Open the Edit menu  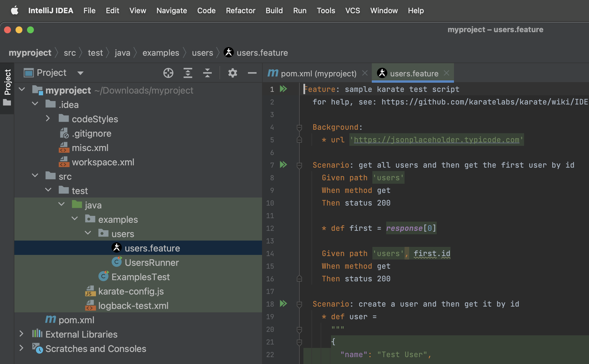pos(112,11)
